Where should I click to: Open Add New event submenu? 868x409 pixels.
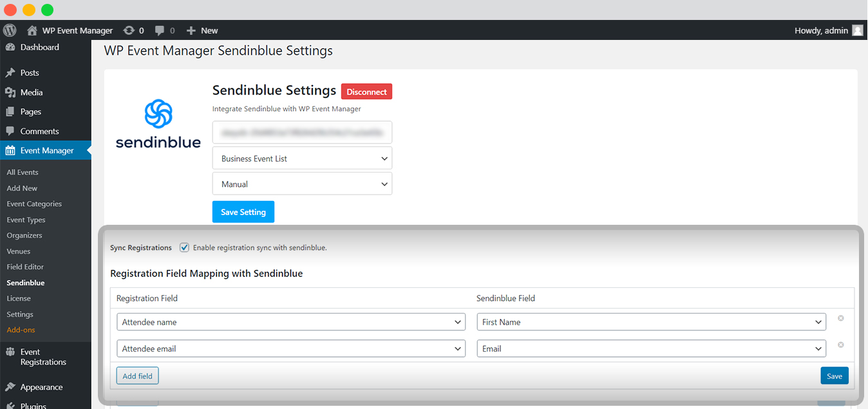22,188
